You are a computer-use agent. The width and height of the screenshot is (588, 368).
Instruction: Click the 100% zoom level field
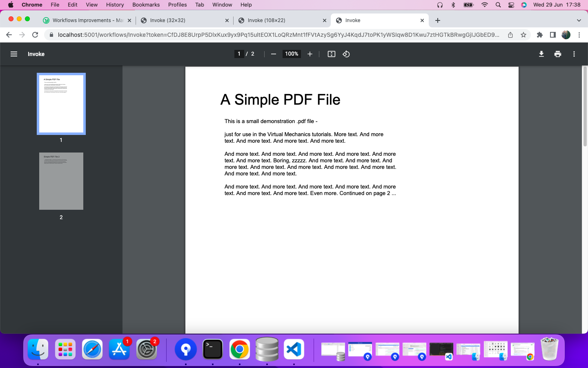(x=292, y=54)
